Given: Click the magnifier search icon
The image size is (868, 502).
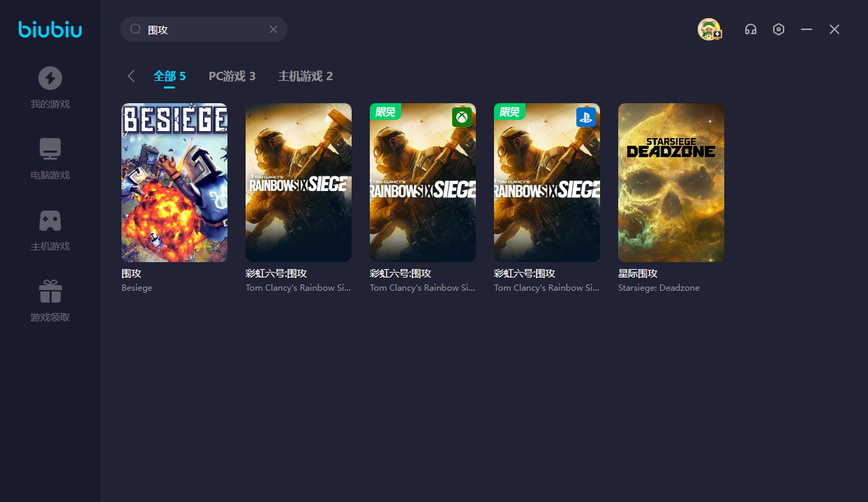Looking at the screenshot, I should click(136, 29).
